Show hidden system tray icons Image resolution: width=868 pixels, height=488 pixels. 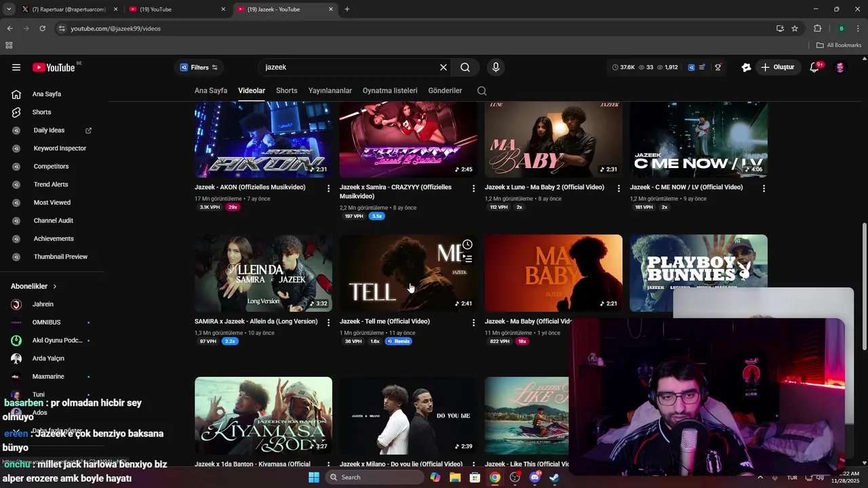click(759, 477)
